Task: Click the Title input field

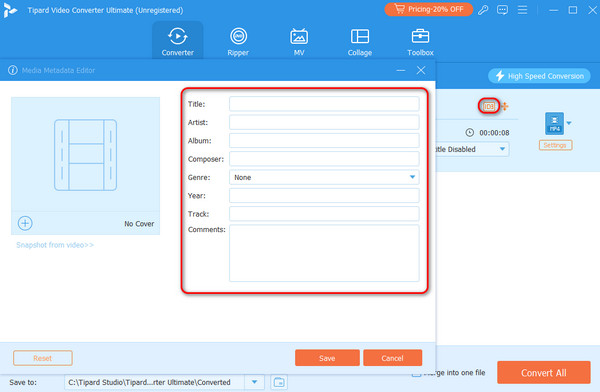Action: [324, 104]
